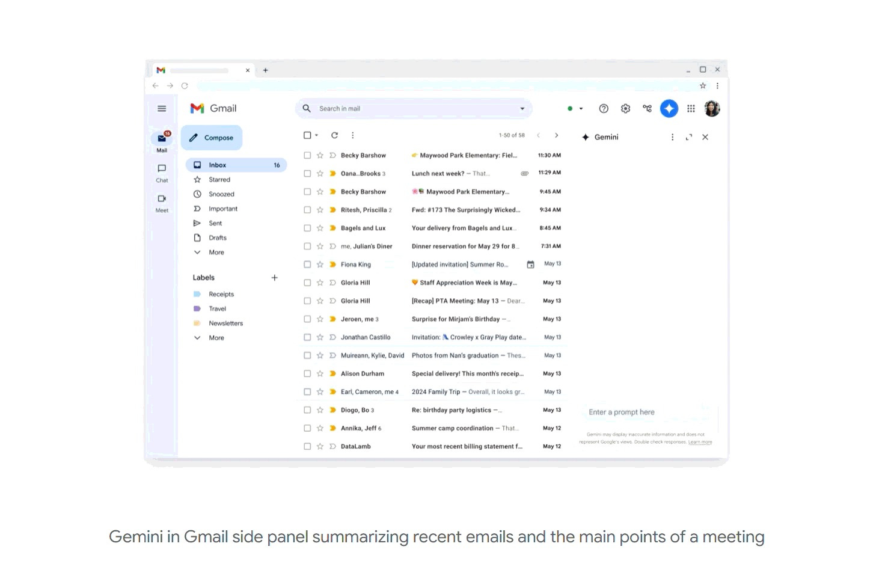Screen dimensions: 885x588
Task: Open the Travel label
Action: 217,308
